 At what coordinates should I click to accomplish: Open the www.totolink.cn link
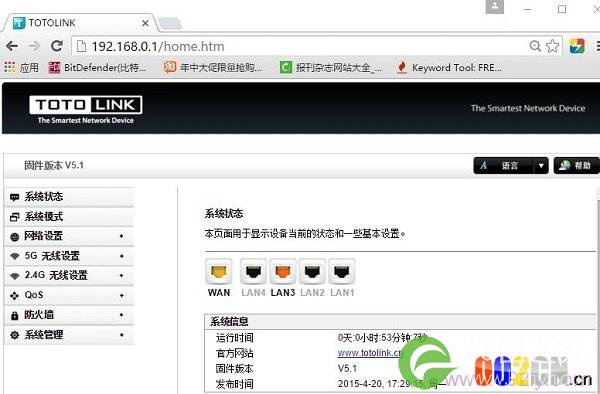pyautogui.click(x=370, y=353)
